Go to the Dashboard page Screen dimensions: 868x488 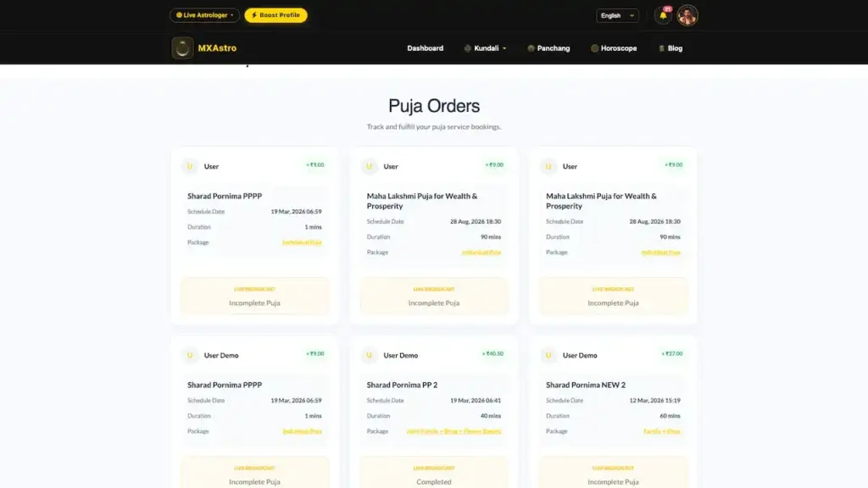point(426,48)
